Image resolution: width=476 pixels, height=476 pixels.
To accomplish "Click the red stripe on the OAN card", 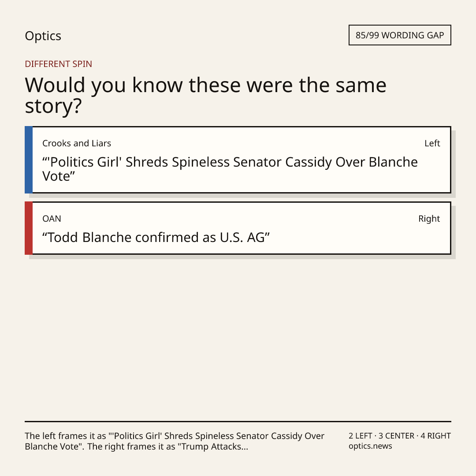I will click(29, 228).
